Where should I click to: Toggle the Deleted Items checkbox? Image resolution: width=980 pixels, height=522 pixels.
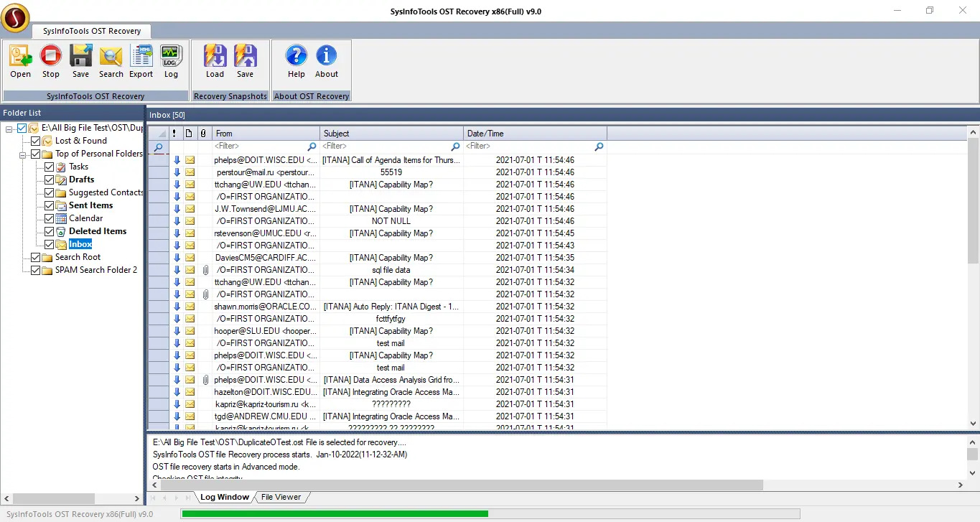50,231
